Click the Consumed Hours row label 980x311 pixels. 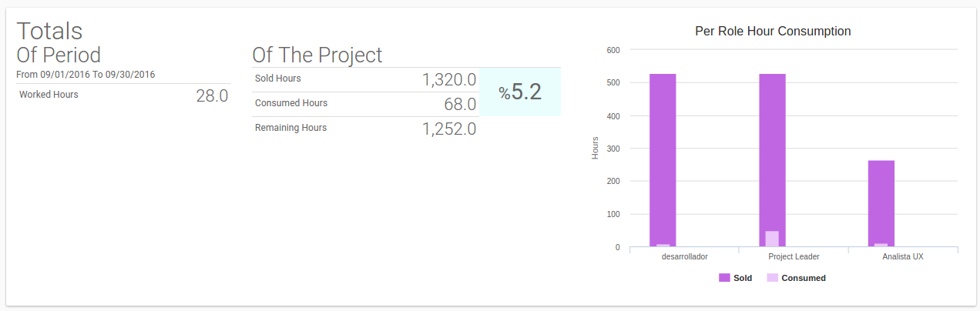[x=291, y=103]
